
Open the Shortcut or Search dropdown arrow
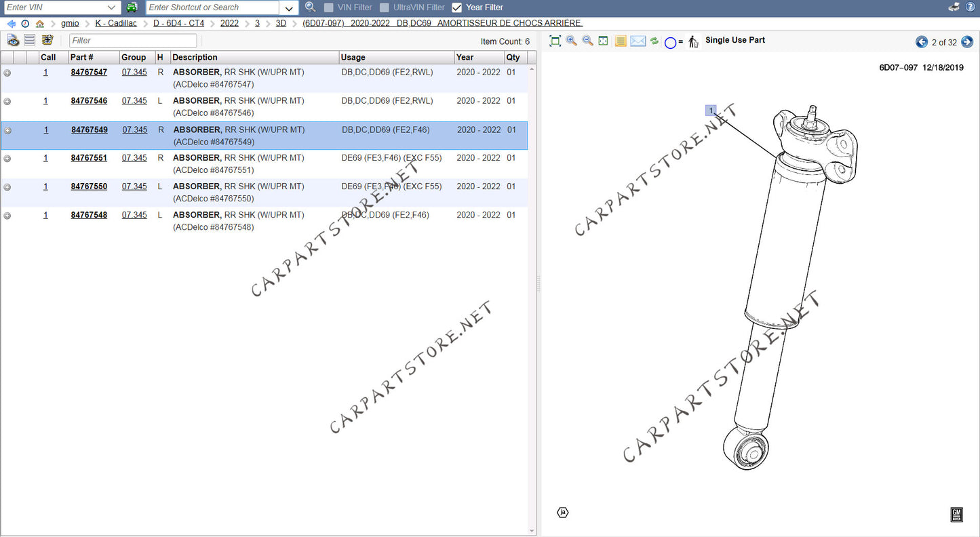[290, 8]
